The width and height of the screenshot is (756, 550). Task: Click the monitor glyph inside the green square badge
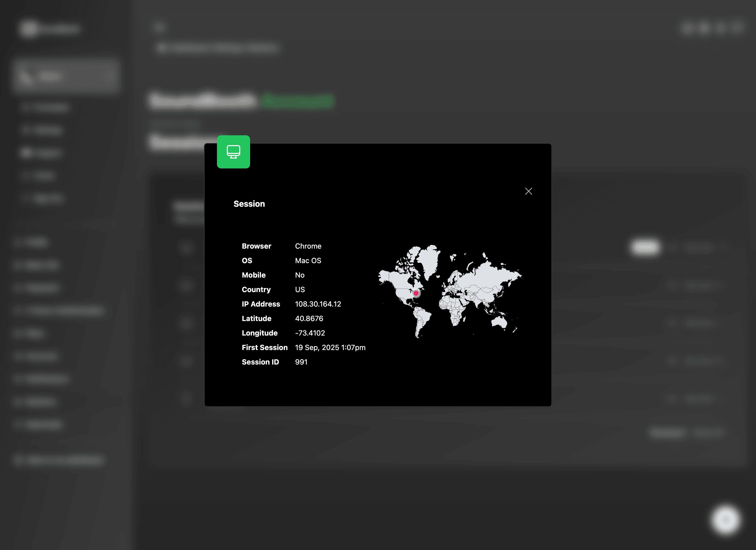tap(233, 152)
